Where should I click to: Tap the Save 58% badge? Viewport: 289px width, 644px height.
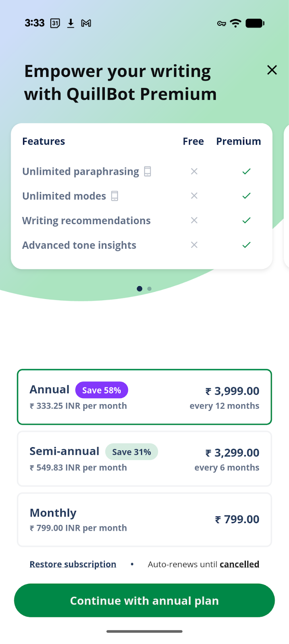click(102, 390)
